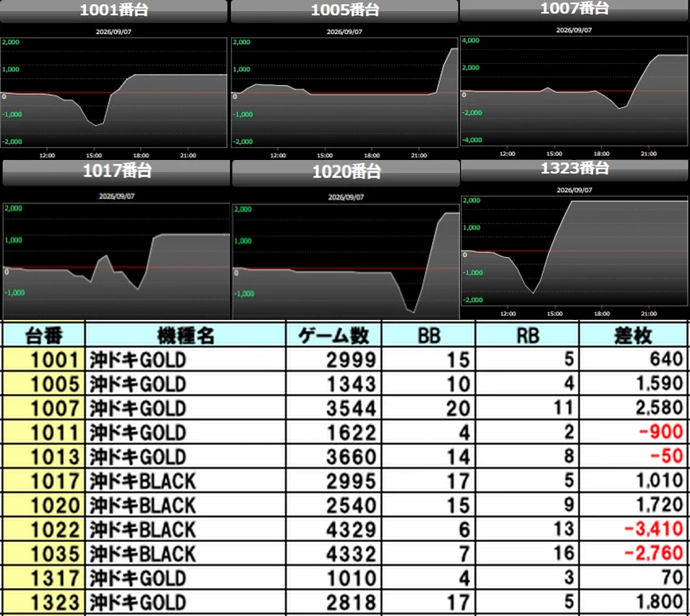Select the 差枚 column header
The width and height of the screenshot is (690, 616).
pos(633,336)
